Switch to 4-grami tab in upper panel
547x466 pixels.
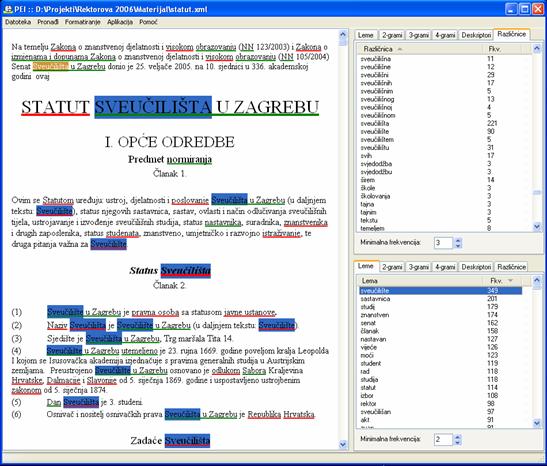pyautogui.click(x=445, y=35)
